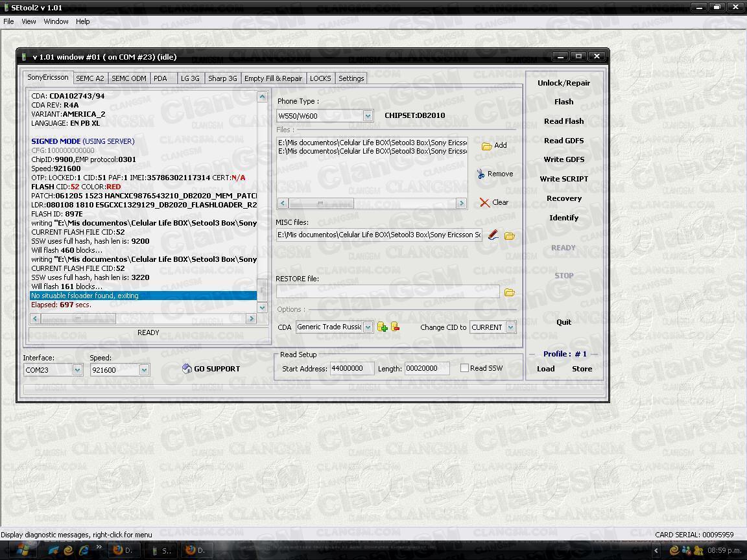
Task: Click the Write SCRIPT button
Action: pyautogui.click(x=563, y=179)
